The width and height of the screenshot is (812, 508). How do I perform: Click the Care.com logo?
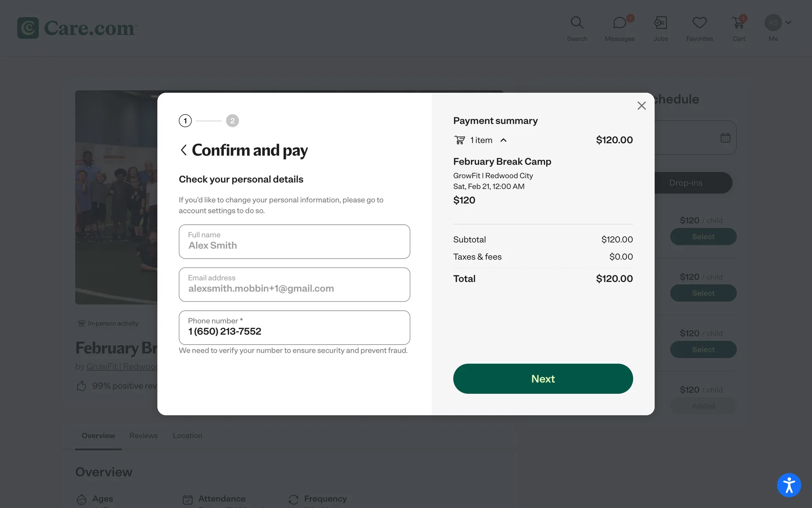77,28
